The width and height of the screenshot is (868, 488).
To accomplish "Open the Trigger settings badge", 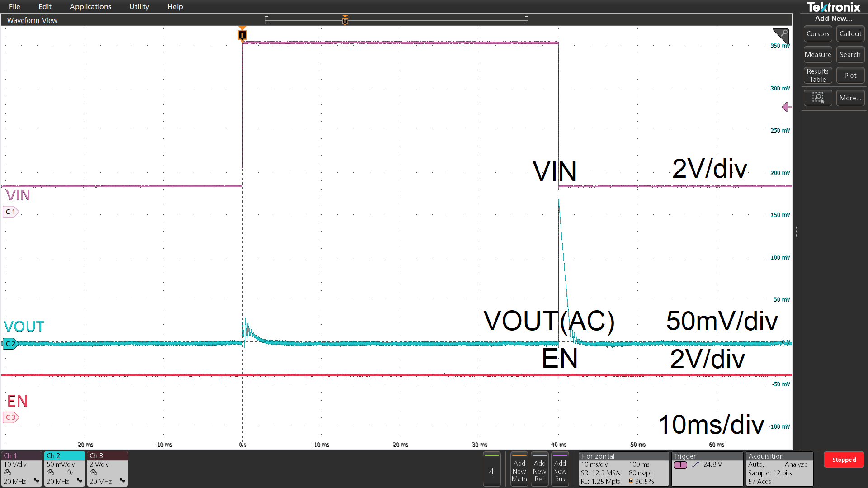I will pyautogui.click(x=707, y=469).
